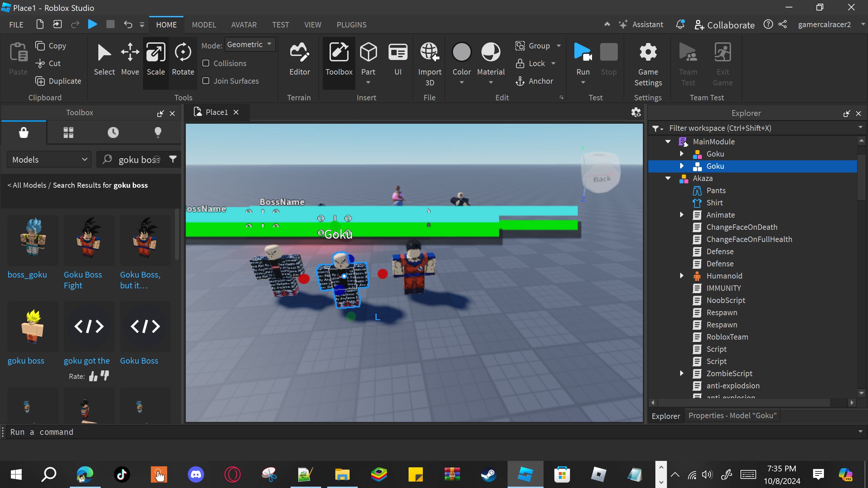Image resolution: width=868 pixels, height=488 pixels.
Task: Switch to the MODEL ribbon tab
Action: click(204, 25)
